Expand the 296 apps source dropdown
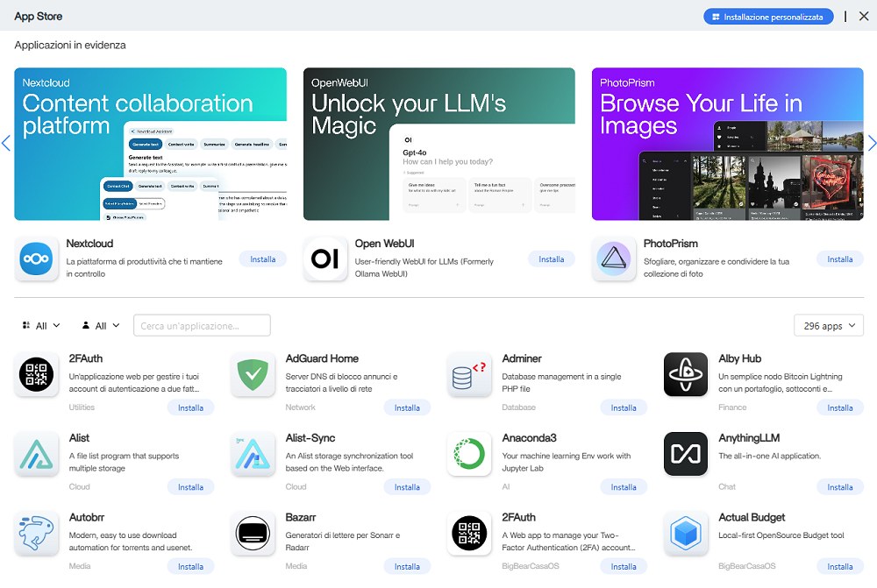 pos(829,325)
